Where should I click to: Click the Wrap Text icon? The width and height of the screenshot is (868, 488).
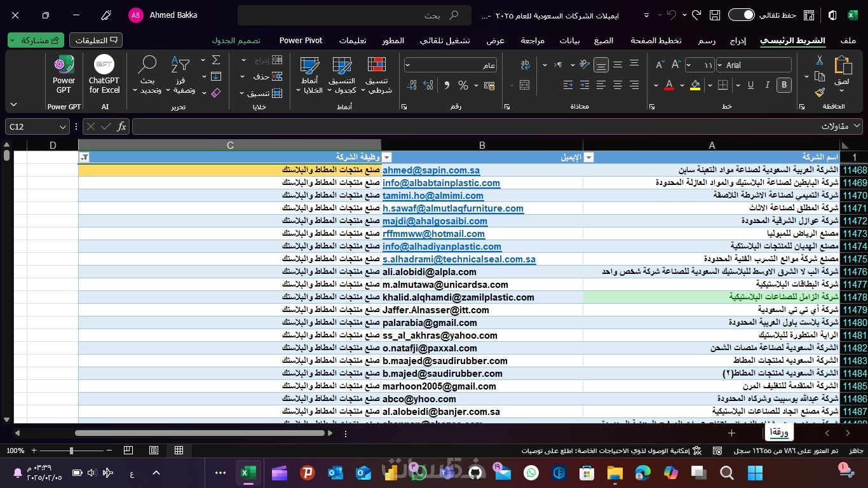(x=526, y=65)
